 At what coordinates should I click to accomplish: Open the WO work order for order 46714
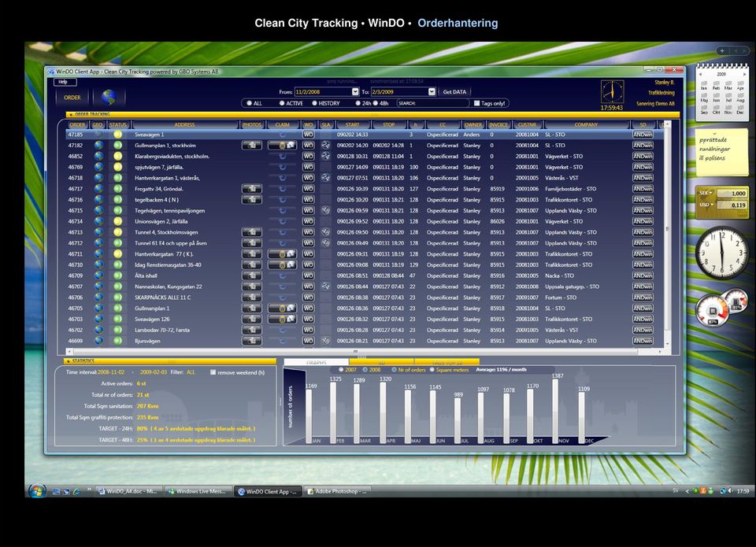point(309,221)
